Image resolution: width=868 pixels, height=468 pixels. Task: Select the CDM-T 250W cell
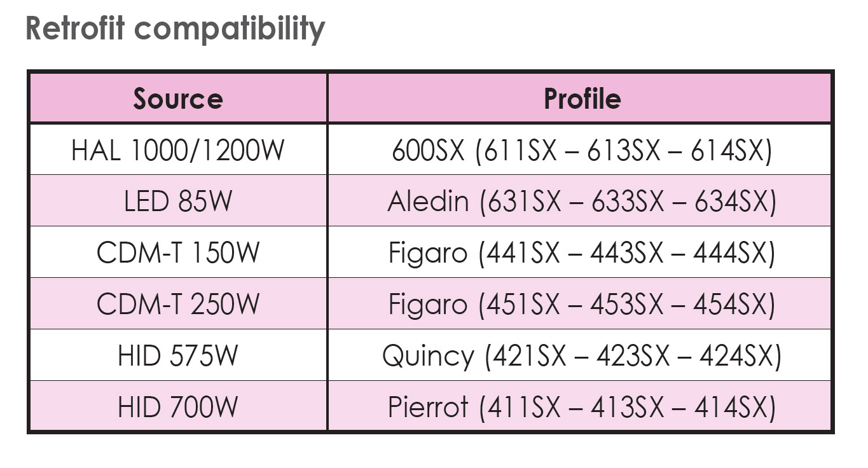coord(178,304)
